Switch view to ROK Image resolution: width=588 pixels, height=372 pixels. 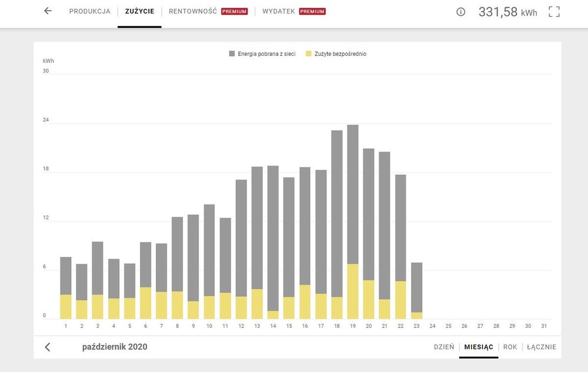510,347
